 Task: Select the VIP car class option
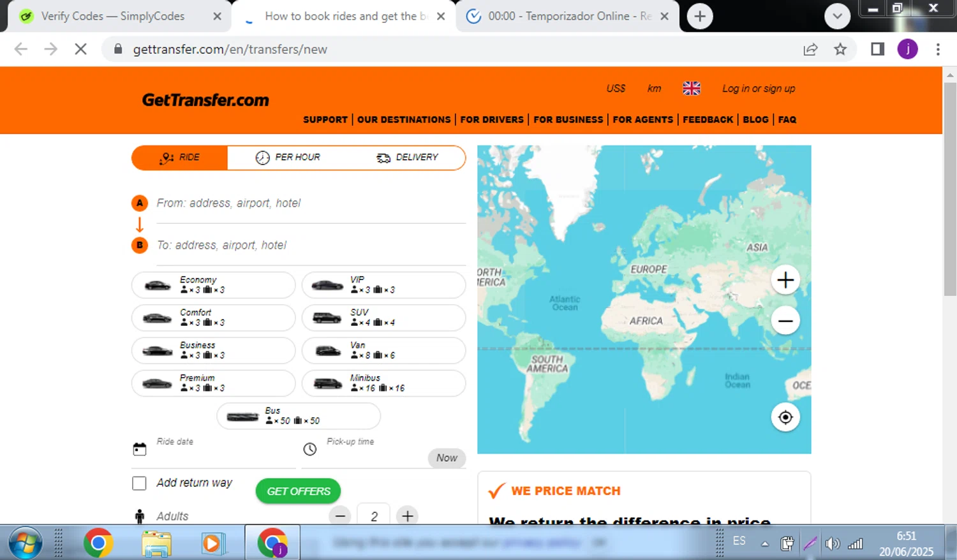383,285
